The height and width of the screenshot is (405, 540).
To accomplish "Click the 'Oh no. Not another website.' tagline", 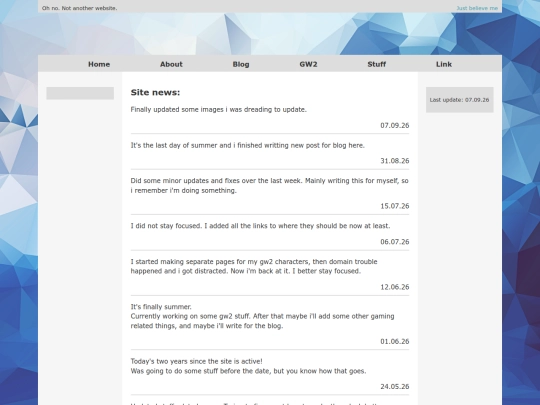I will click(x=80, y=8).
